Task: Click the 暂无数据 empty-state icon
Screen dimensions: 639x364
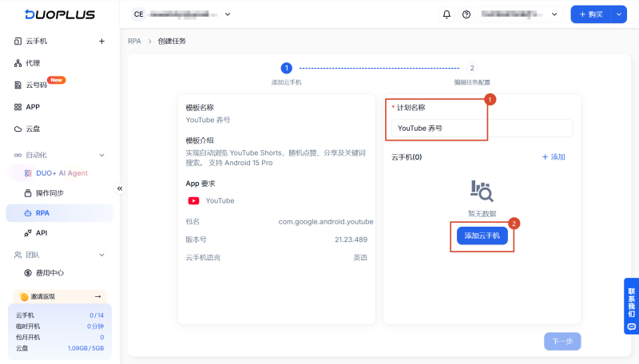Action: (x=482, y=191)
